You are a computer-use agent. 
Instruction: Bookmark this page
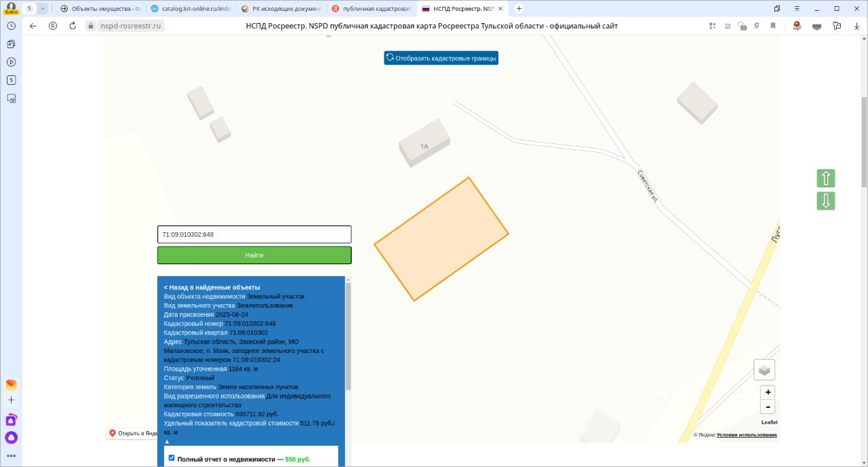pyautogui.click(x=773, y=26)
